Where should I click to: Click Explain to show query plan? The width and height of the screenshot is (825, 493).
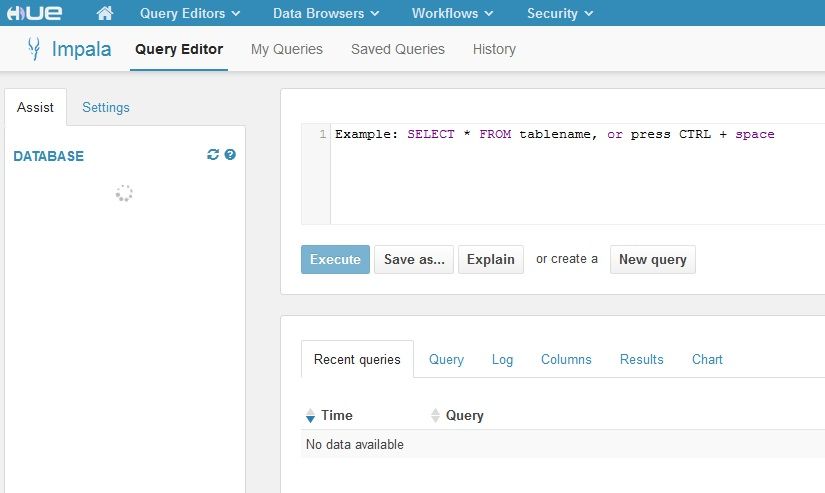pos(491,259)
